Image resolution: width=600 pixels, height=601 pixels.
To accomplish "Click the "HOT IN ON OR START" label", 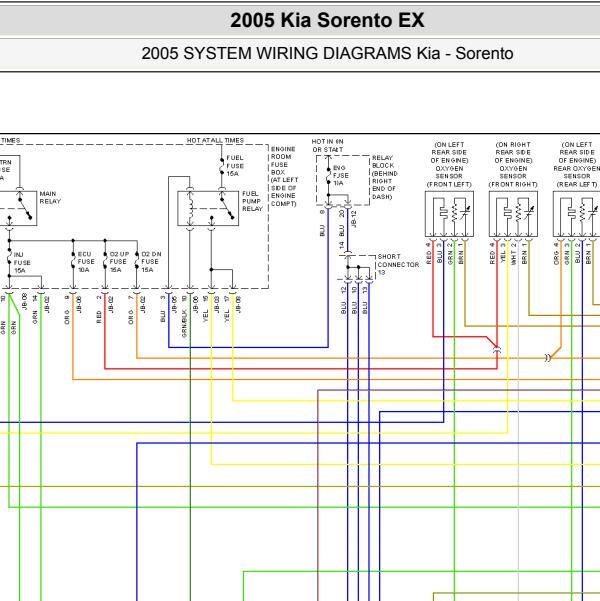I will pos(327,146).
